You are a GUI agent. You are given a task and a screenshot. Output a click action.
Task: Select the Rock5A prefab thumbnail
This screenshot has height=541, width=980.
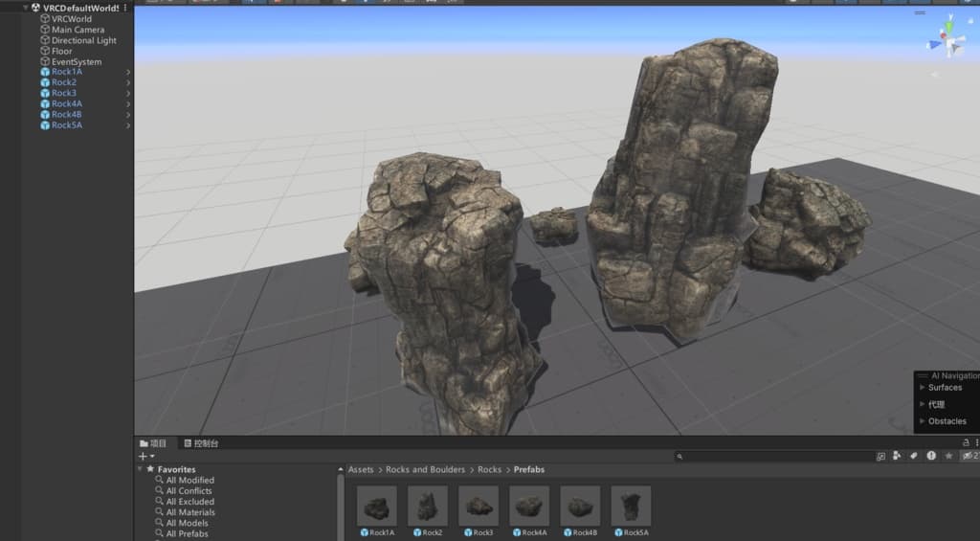pyautogui.click(x=631, y=507)
